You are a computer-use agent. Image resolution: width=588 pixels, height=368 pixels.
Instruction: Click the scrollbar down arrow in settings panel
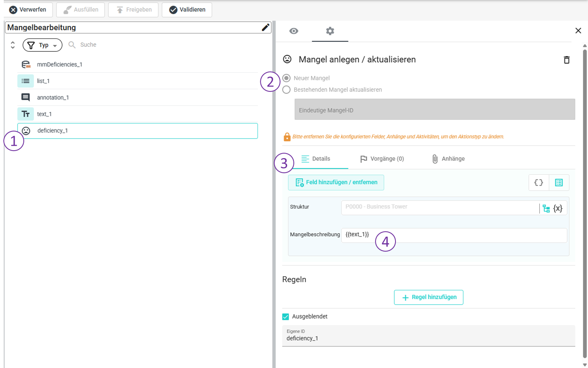pyautogui.click(x=585, y=365)
